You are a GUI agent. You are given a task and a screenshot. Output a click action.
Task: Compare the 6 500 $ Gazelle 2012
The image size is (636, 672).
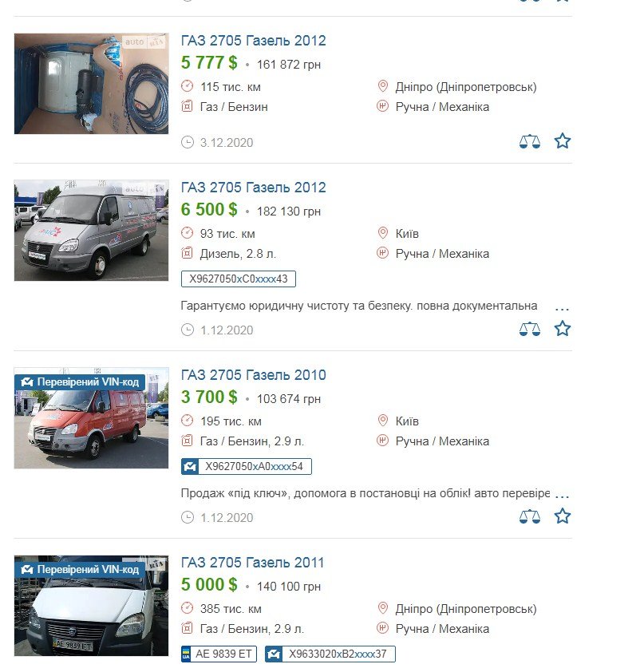529,329
